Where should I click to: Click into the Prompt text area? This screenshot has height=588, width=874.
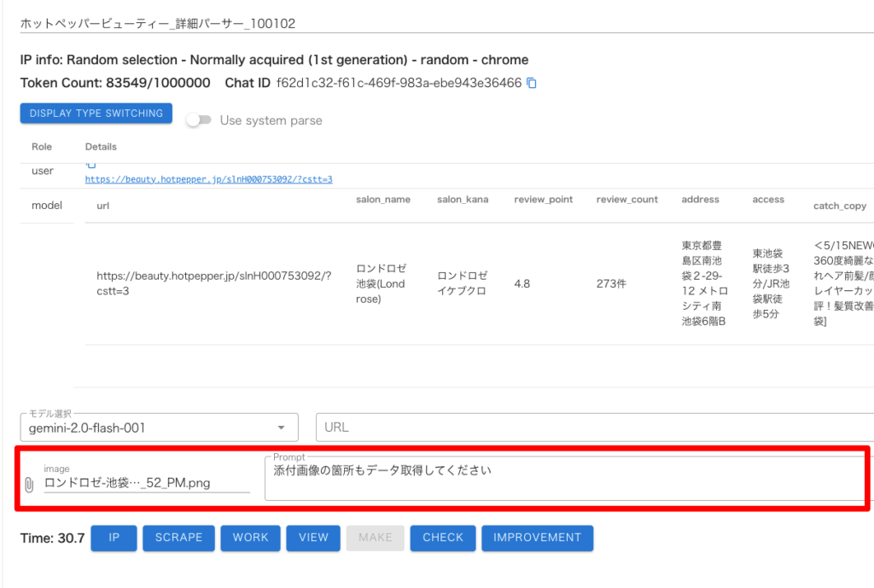[x=563, y=478]
